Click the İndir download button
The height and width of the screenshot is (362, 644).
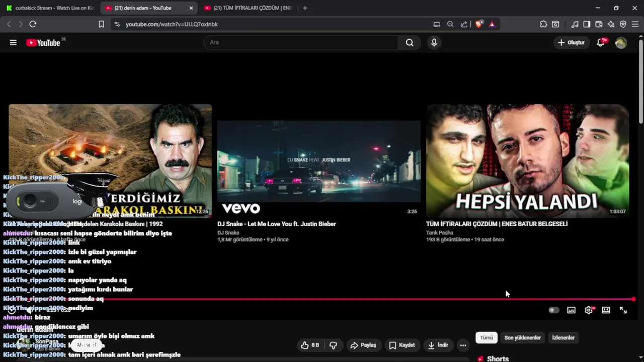(x=438, y=345)
